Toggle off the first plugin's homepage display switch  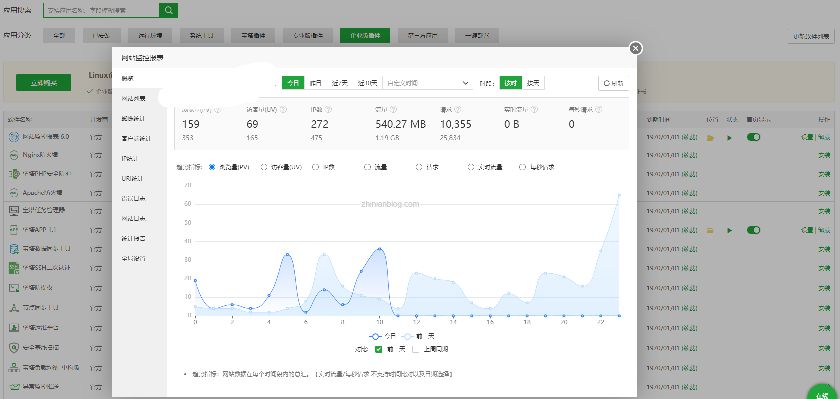point(753,138)
